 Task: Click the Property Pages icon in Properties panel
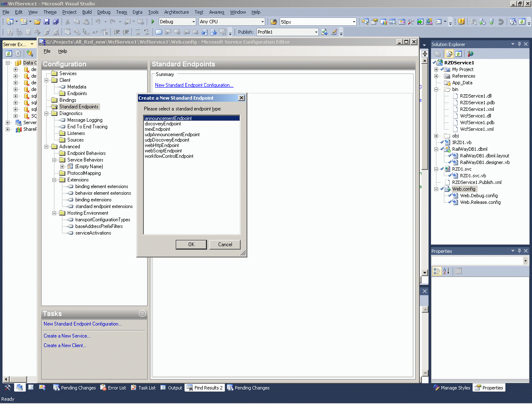click(x=458, y=271)
